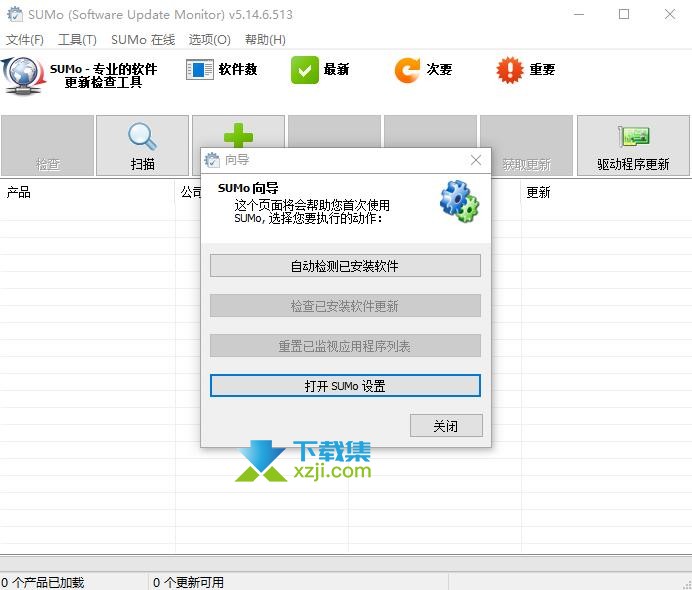This screenshot has height=590, width=692.
Task: Open the 文件(F) menu
Action: click(x=24, y=40)
